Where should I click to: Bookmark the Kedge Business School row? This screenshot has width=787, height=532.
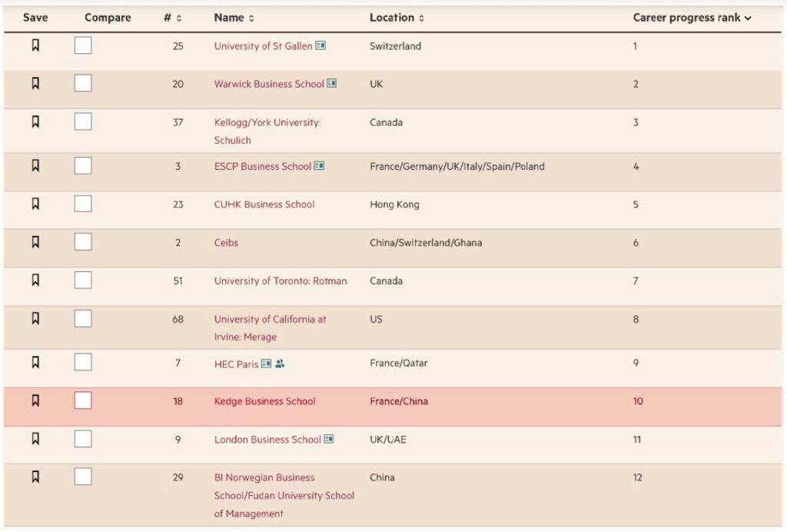(35, 401)
